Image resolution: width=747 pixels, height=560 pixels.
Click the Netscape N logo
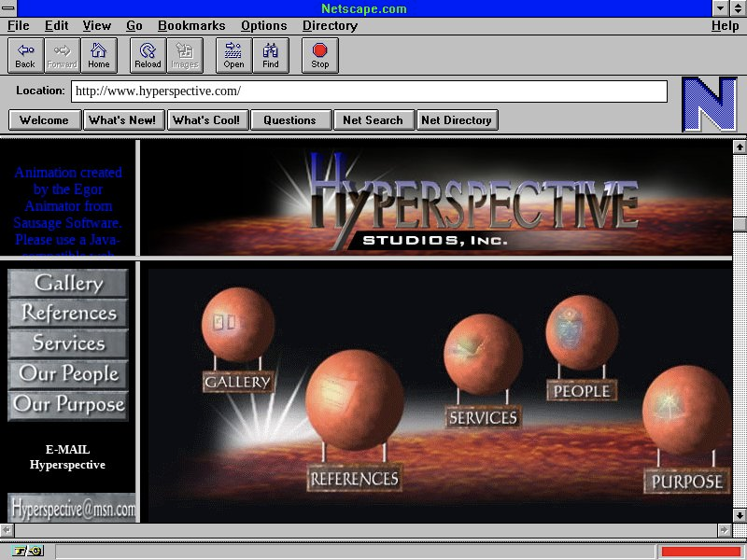(x=709, y=105)
